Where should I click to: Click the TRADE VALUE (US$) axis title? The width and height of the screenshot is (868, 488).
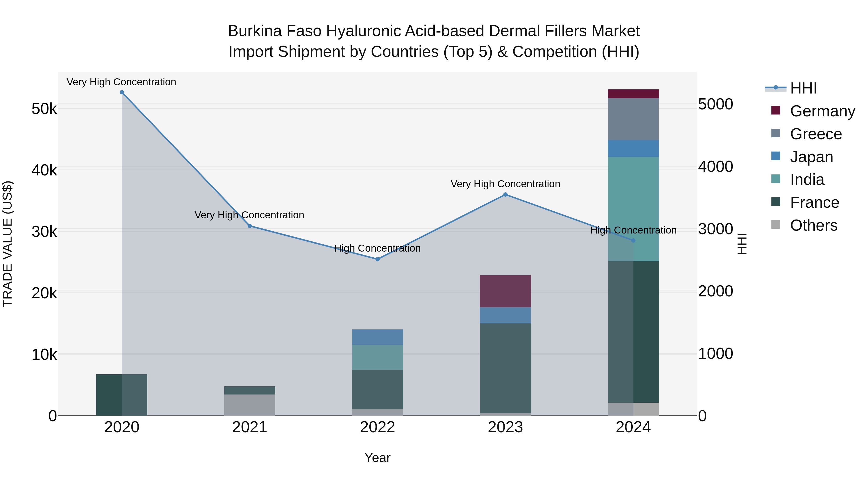[x=7, y=244]
